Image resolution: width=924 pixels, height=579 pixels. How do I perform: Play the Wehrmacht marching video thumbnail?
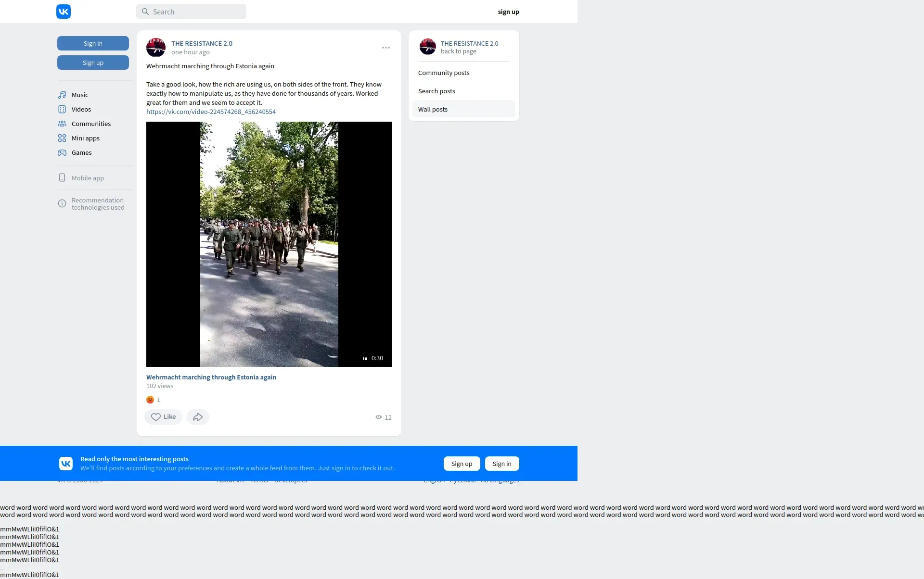click(x=269, y=244)
